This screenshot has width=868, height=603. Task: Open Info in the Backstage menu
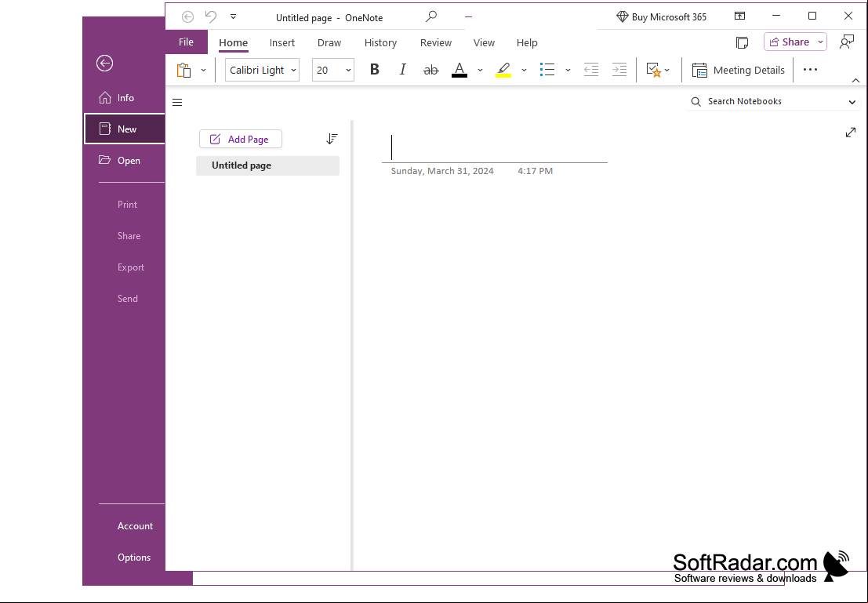coord(125,98)
